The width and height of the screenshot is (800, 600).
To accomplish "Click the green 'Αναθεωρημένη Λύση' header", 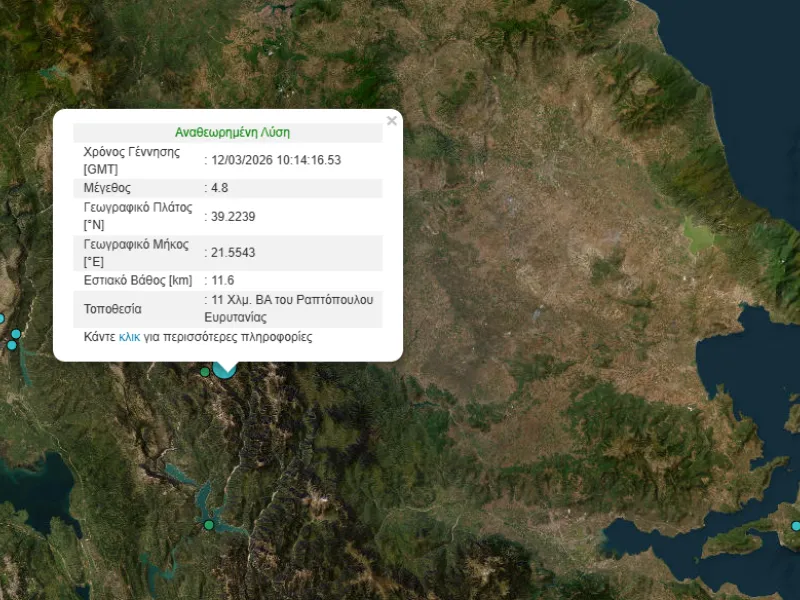I will coord(232,132).
